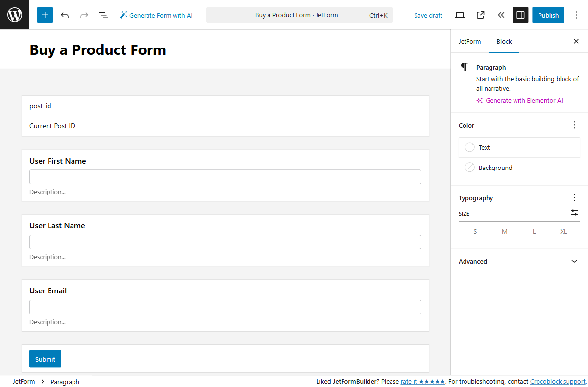Click the double chevron collapse icon

tap(501, 15)
